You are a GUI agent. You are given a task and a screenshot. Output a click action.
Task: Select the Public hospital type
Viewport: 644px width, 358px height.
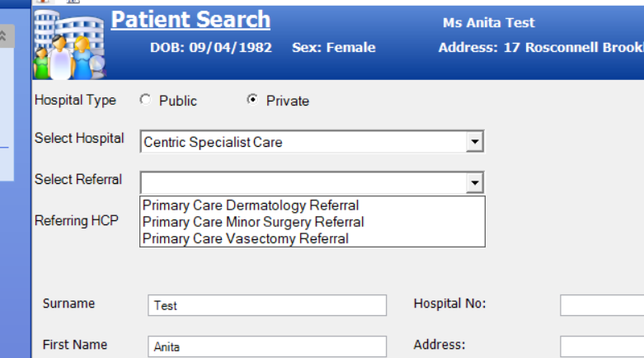pyautogui.click(x=146, y=100)
